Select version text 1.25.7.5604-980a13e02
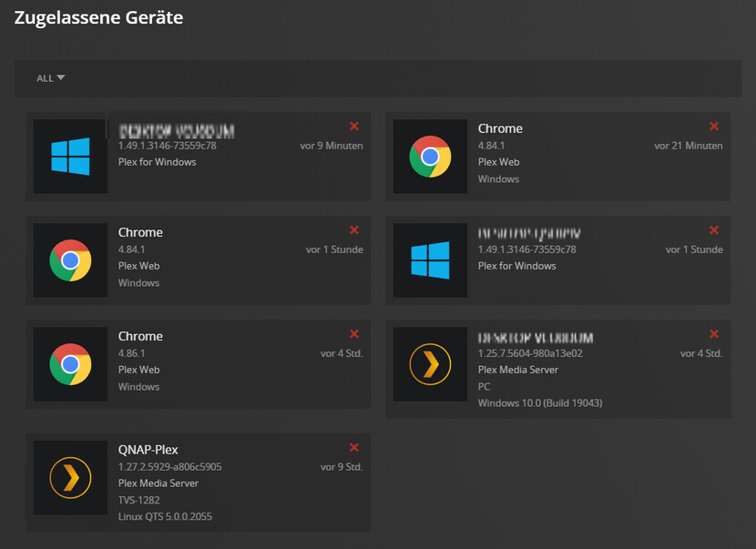 click(530, 353)
